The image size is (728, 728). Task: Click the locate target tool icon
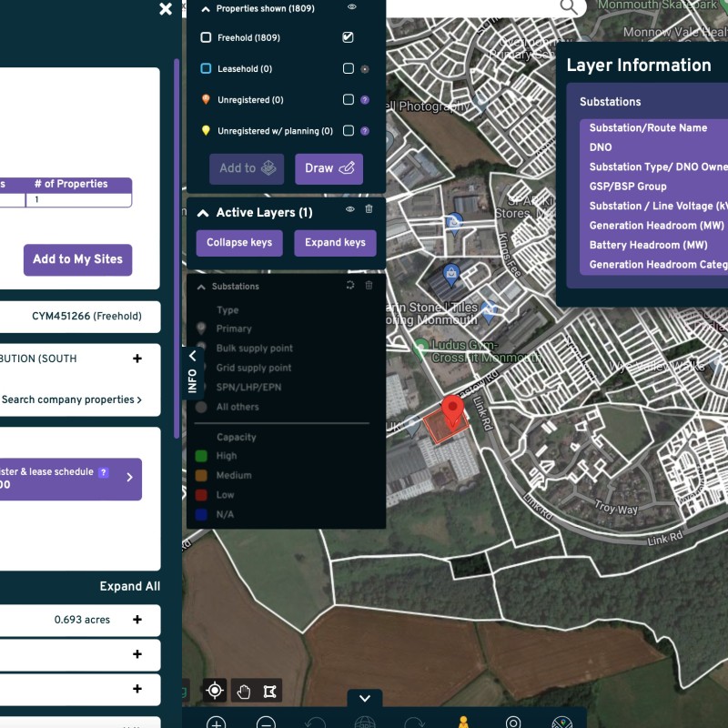tap(215, 691)
